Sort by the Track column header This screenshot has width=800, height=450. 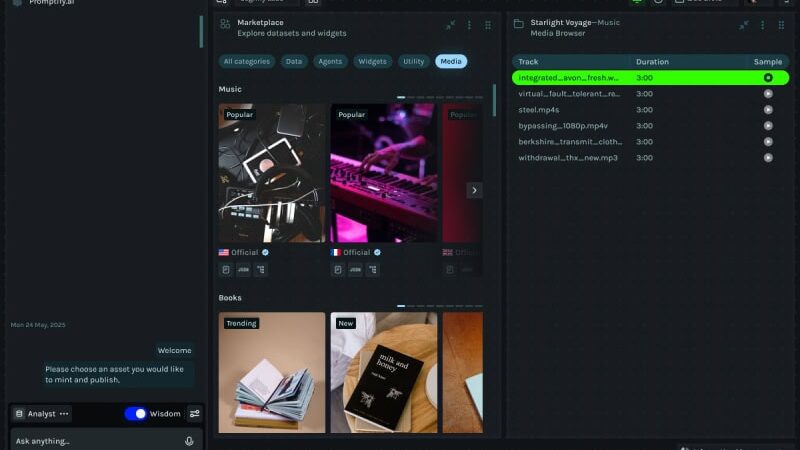(528, 62)
